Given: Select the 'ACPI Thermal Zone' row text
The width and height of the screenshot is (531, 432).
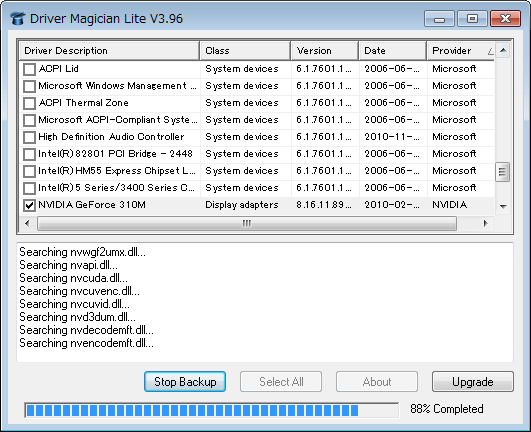Looking at the screenshot, I should tap(83, 103).
